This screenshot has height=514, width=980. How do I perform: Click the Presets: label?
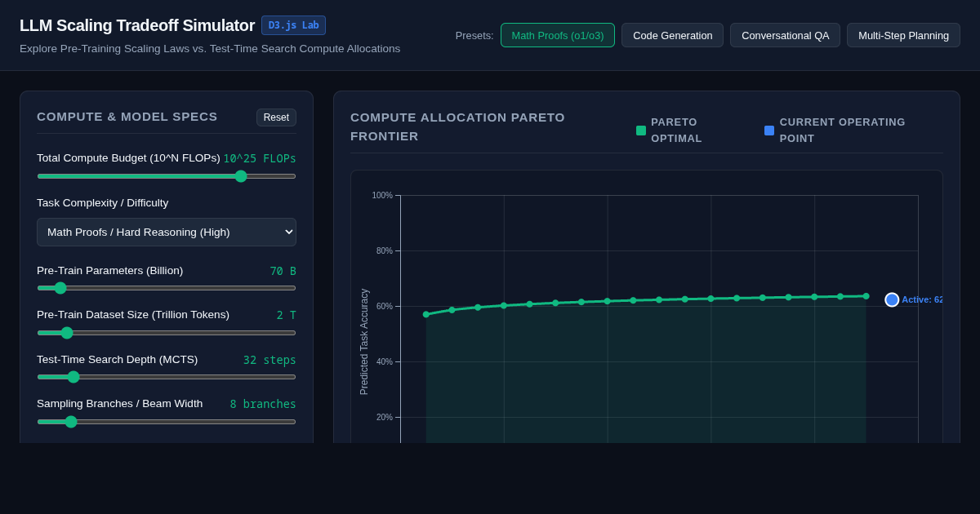point(474,35)
